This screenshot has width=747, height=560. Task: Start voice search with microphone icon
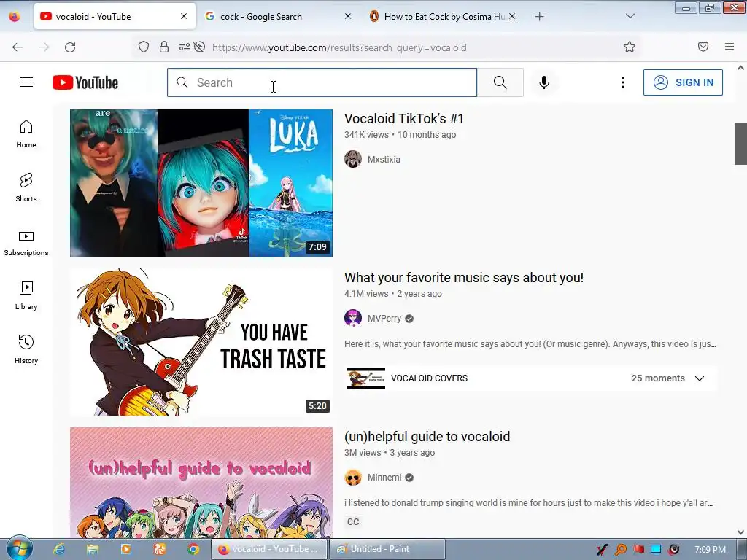pyautogui.click(x=544, y=82)
